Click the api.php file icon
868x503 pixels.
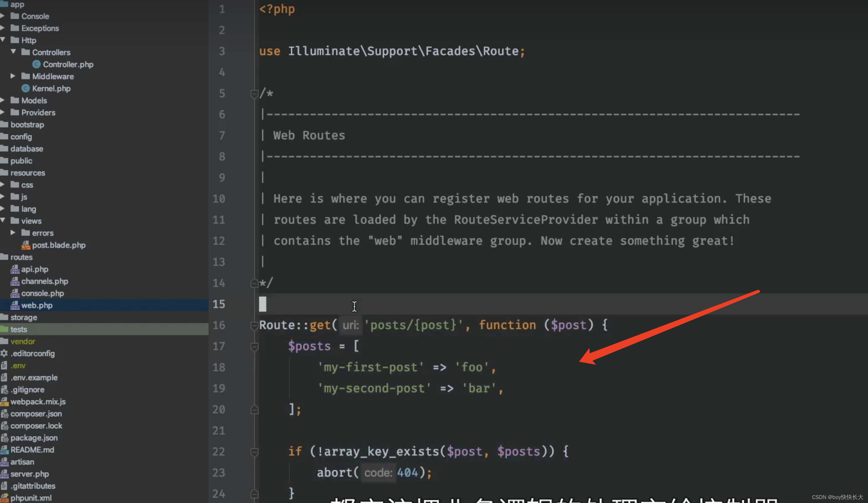15,269
